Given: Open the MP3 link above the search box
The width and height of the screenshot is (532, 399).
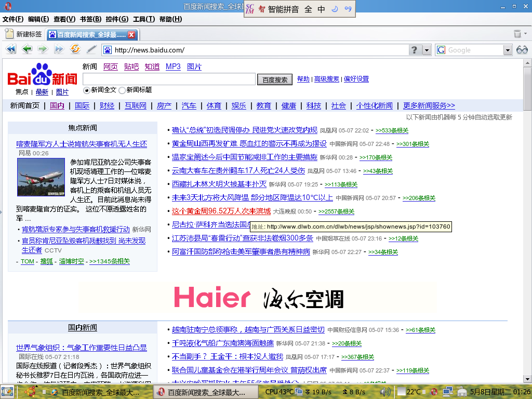Looking at the screenshot, I should coord(173,66).
